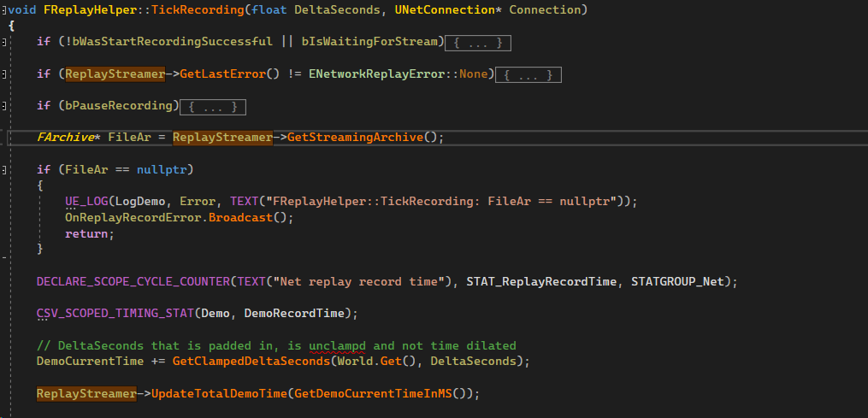Click the misspelled word unclampd in comment
This screenshot has height=418, width=868.
click(x=337, y=345)
